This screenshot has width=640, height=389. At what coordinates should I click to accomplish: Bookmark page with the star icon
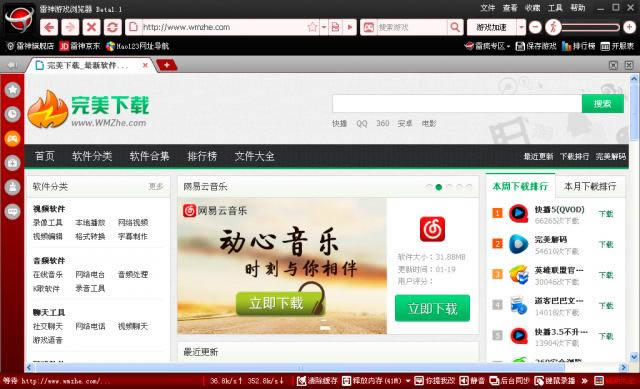pos(313,27)
